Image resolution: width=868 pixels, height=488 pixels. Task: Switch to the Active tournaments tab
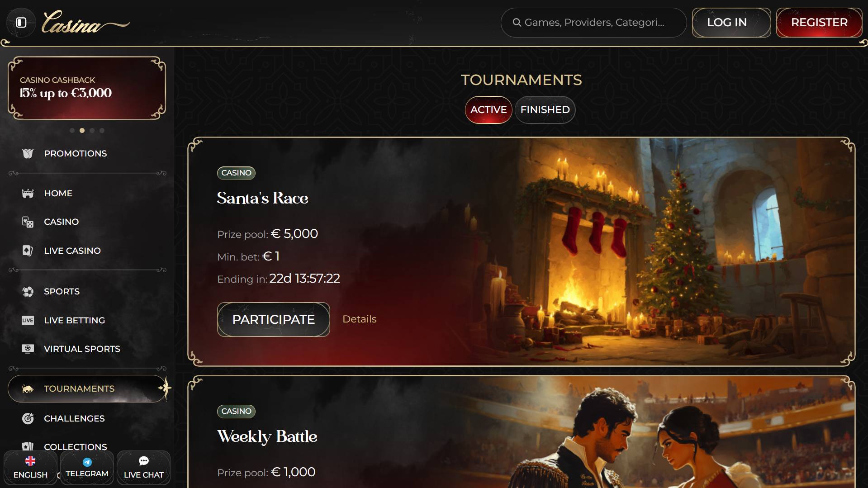click(x=489, y=110)
